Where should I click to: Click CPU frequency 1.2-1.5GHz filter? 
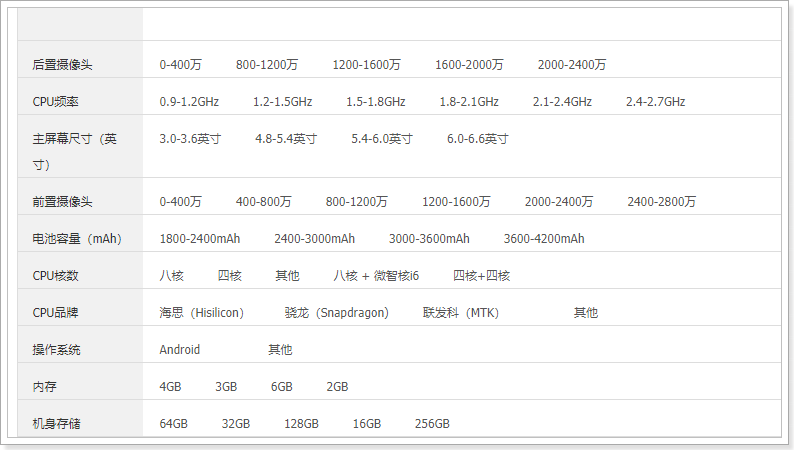coord(282,102)
